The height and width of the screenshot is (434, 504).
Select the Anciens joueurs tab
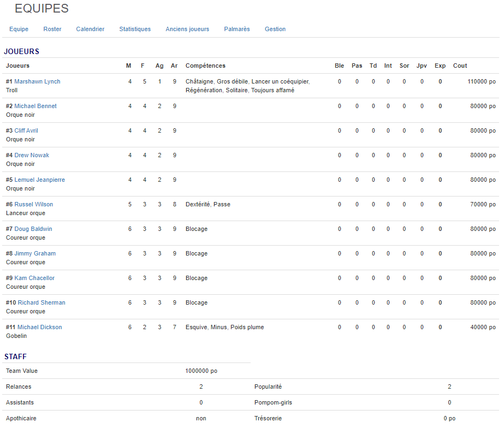[187, 29]
